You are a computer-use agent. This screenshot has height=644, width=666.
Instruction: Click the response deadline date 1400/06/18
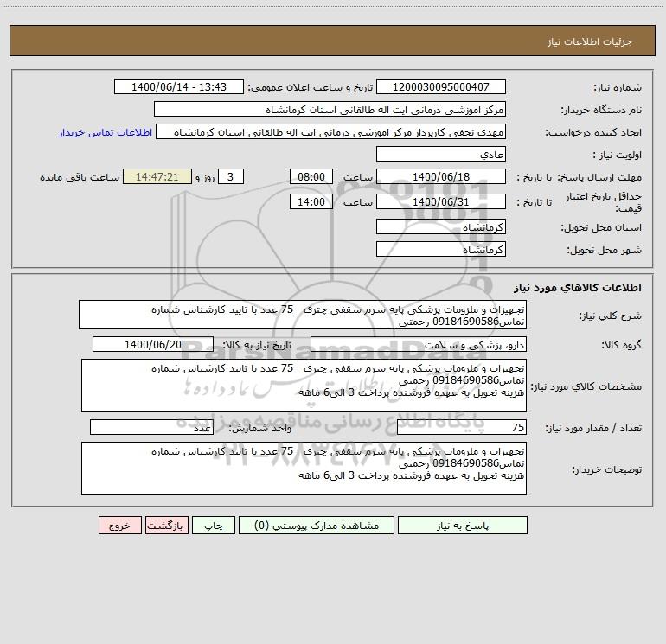pos(441,176)
